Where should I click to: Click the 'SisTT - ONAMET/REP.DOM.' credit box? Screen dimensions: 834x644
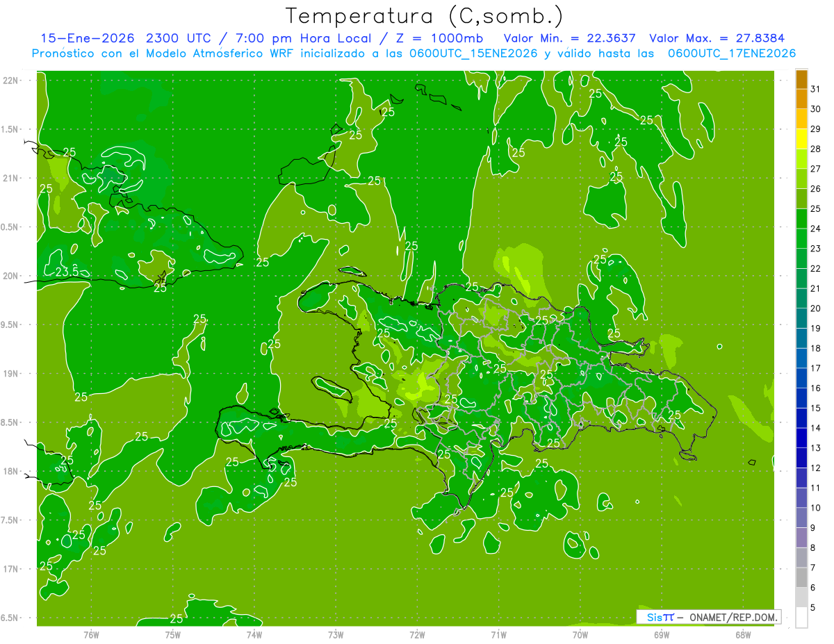pos(709,617)
